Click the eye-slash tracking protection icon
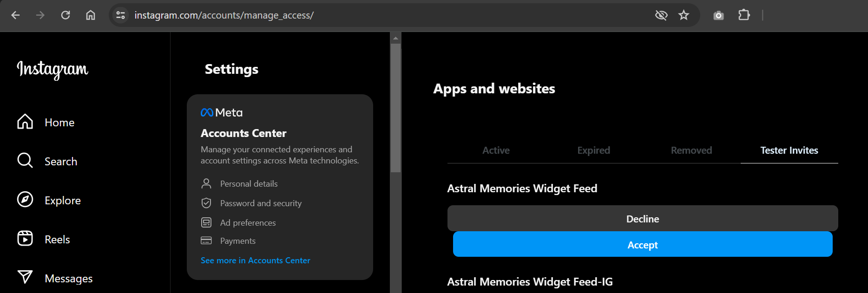The height and width of the screenshot is (293, 868). pyautogui.click(x=661, y=15)
